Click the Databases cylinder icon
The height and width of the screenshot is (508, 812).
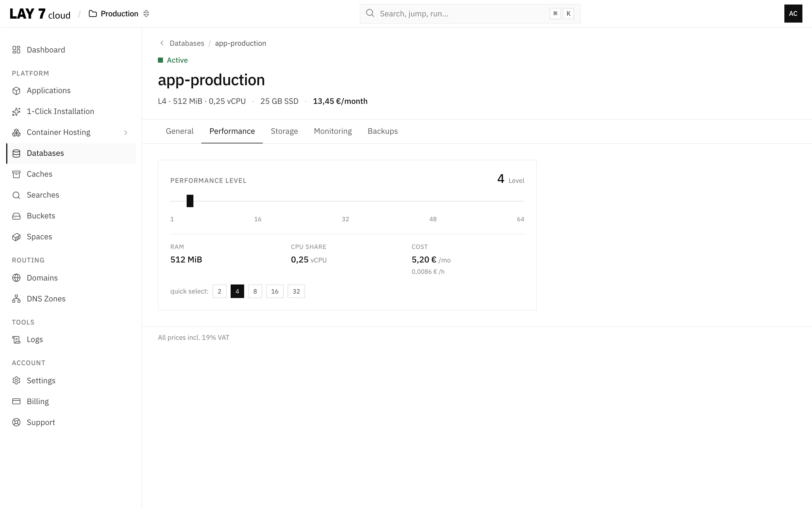click(16, 153)
